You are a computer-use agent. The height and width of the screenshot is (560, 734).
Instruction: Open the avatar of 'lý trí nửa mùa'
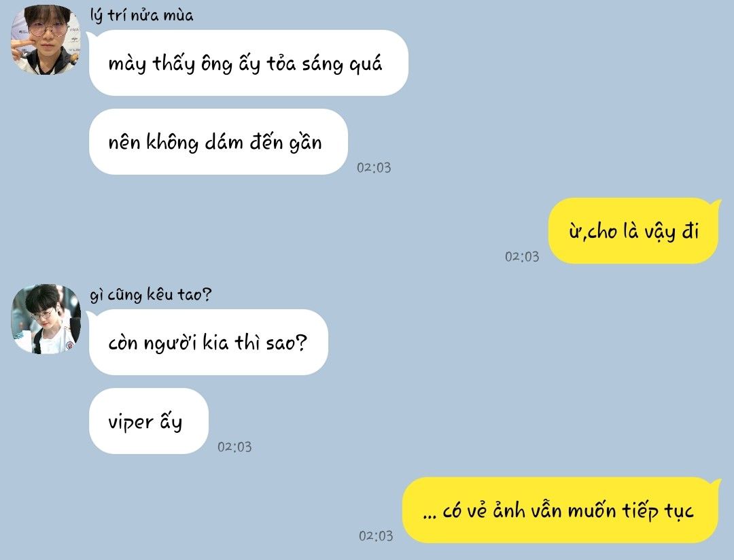(46, 40)
